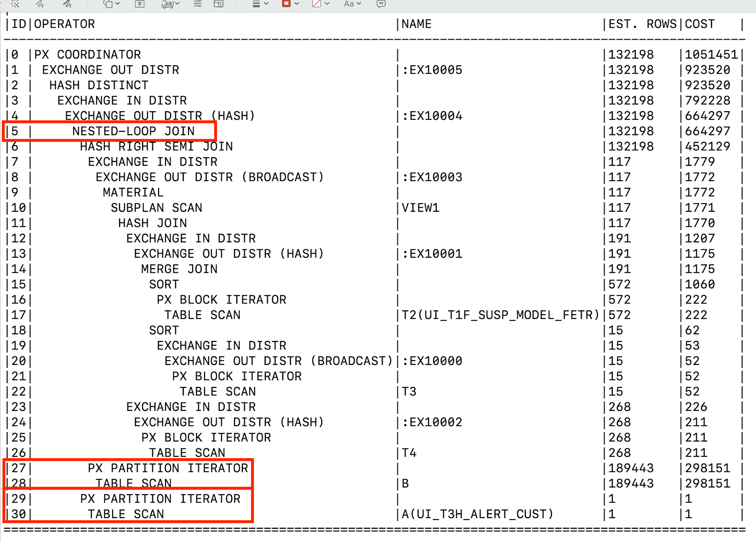Open the Adjust Size tool
756x542 pixels.
[218, 4]
